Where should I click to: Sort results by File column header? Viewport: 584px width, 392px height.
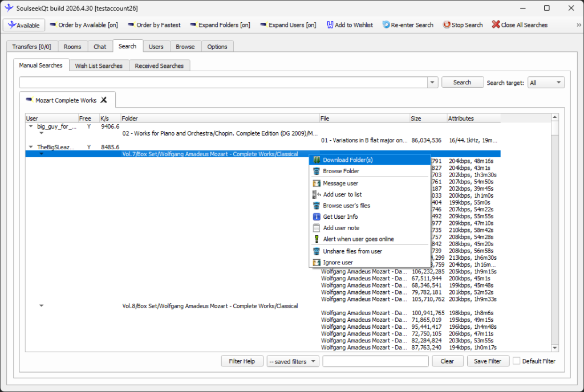point(364,119)
